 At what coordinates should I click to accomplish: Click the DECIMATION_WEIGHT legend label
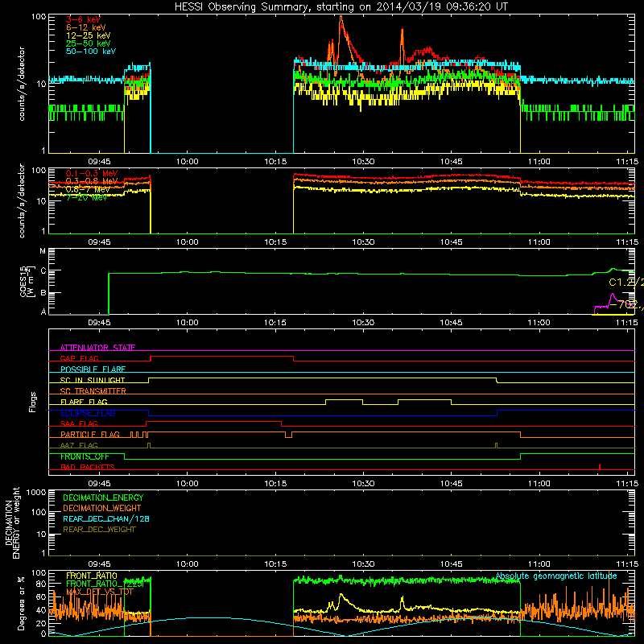pos(102,508)
